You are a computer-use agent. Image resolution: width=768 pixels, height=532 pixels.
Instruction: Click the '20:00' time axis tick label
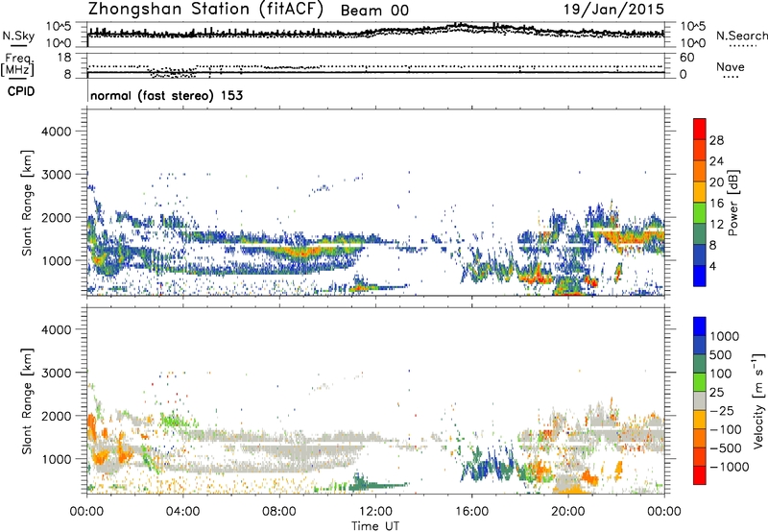point(568,512)
